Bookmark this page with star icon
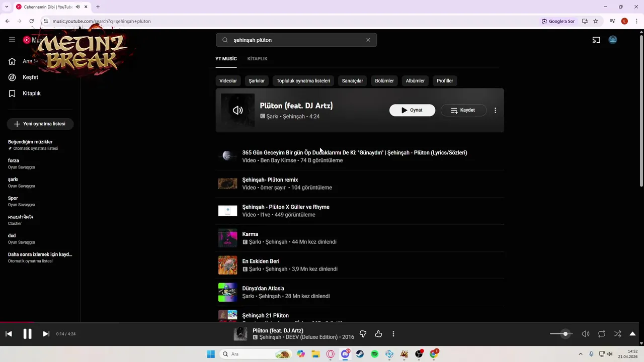 pyautogui.click(x=596, y=21)
